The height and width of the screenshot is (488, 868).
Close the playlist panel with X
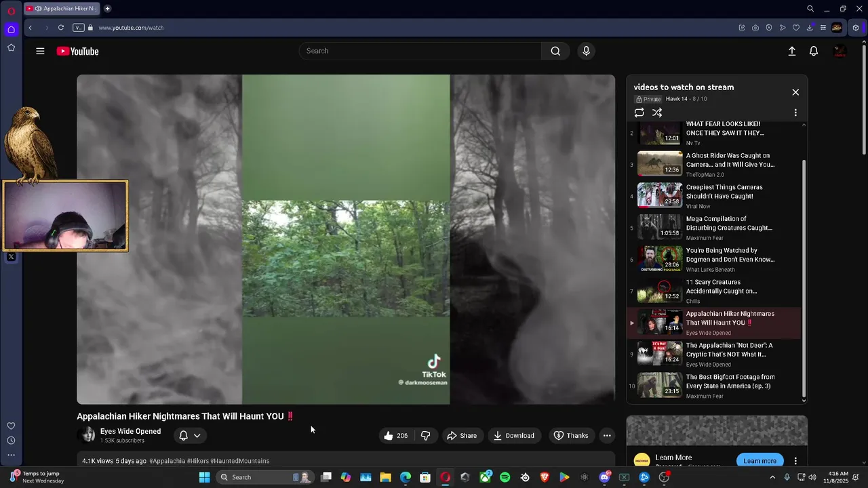(x=795, y=92)
